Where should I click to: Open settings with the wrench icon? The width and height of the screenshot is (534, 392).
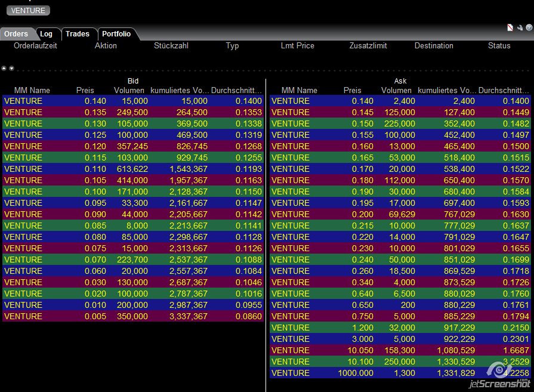tap(520, 27)
